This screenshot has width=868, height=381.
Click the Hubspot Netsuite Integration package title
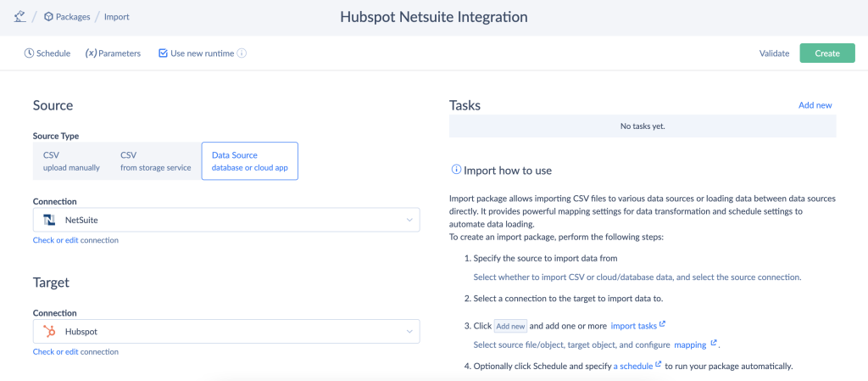pyautogui.click(x=433, y=17)
